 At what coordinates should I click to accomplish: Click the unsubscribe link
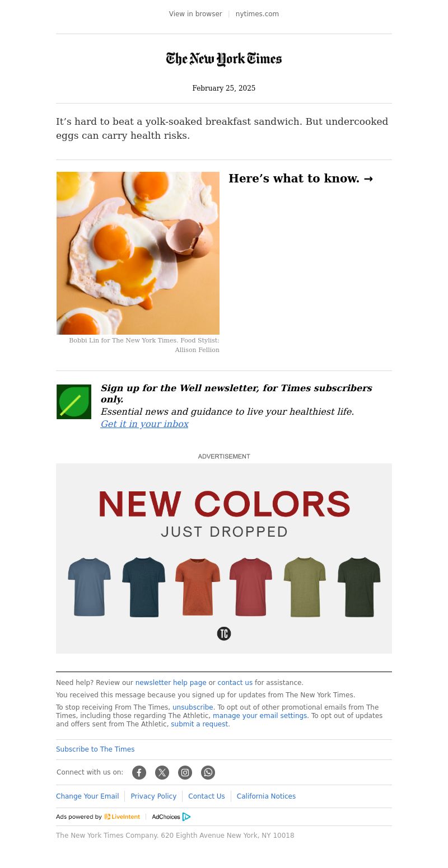coord(193,707)
